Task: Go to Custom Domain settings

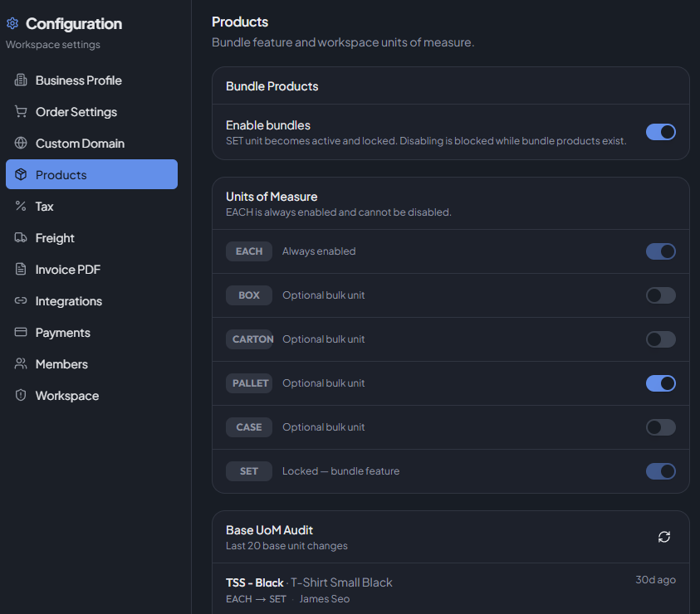Action: pyautogui.click(x=91, y=144)
